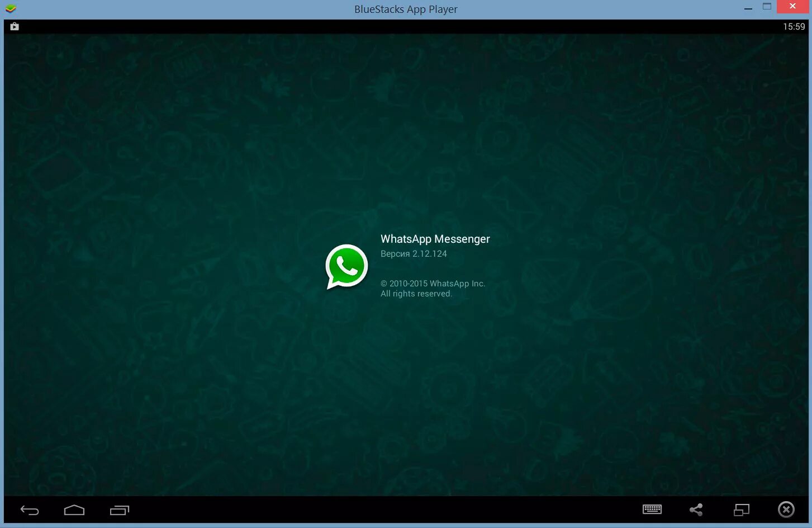The height and width of the screenshot is (528, 812).
Task: Click the share icon in bottom bar
Action: click(x=696, y=510)
